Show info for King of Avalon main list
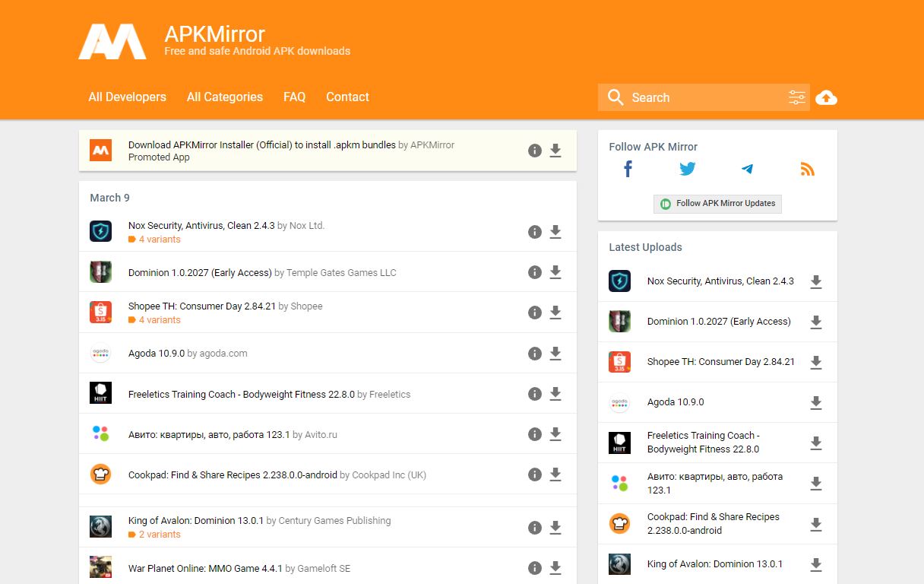This screenshot has width=924, height=584. [535, 528]
